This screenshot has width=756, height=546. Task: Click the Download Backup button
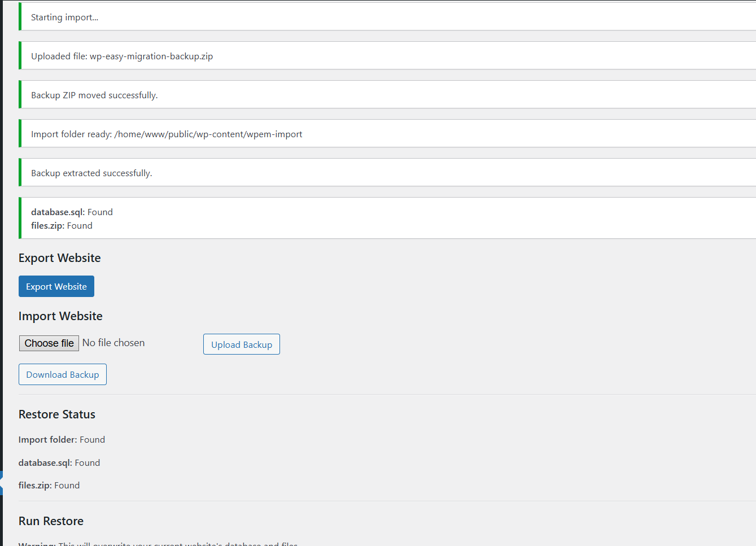(x=62, y=374)
